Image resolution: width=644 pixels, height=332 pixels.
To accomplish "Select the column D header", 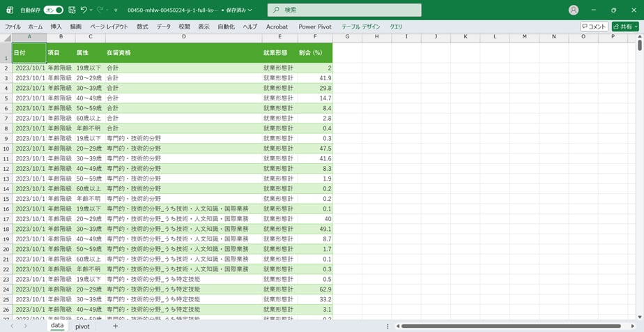I will point(183,37).
